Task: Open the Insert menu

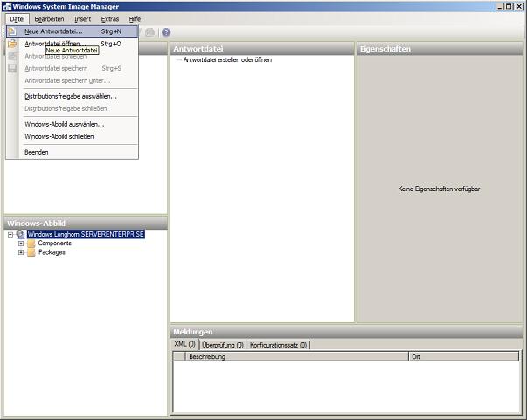Action: point(82,19)
